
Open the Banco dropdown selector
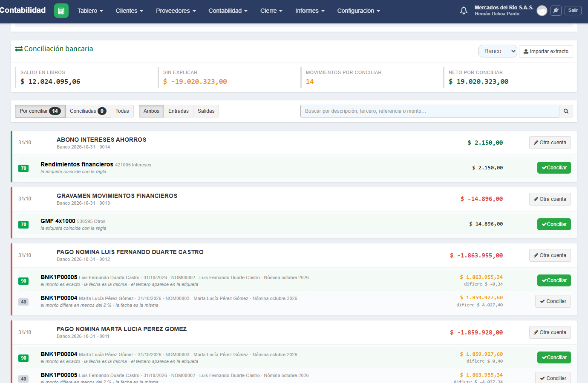pos(498,51)
